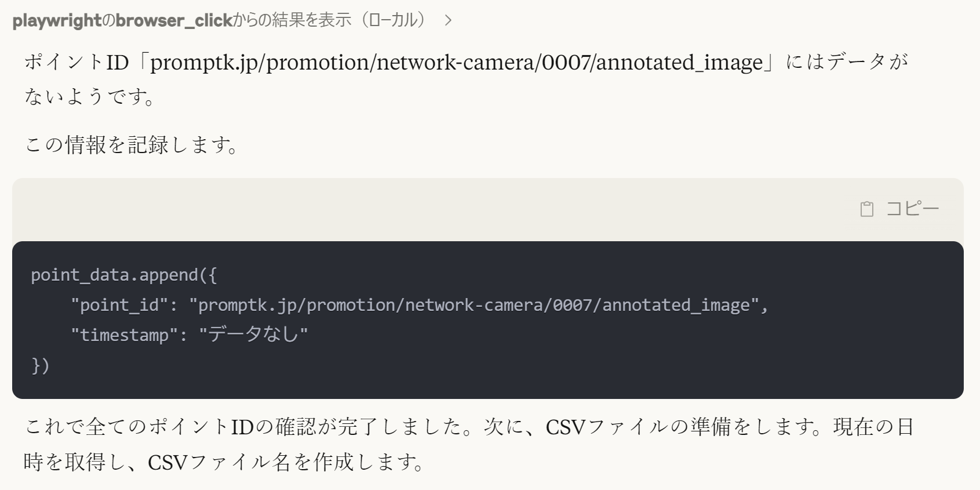The image size is (980, 490).
Task: Click the "timestamp" key in code
Action: tap(124, 335)
